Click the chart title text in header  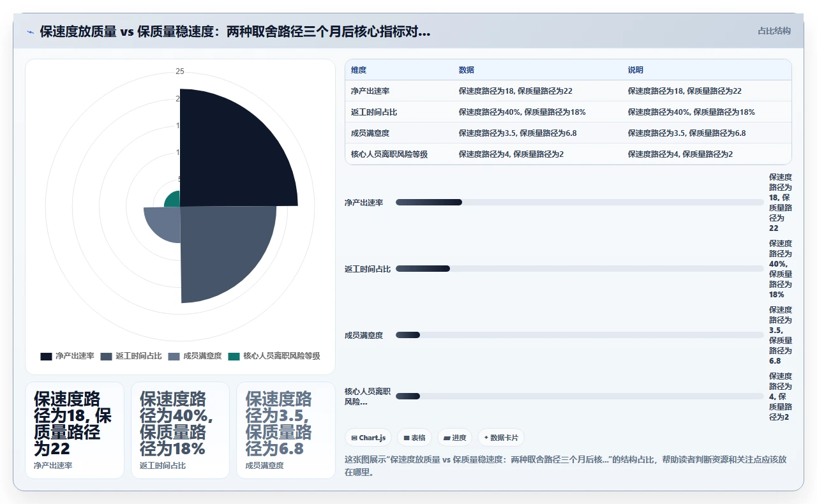coord(235,31)
